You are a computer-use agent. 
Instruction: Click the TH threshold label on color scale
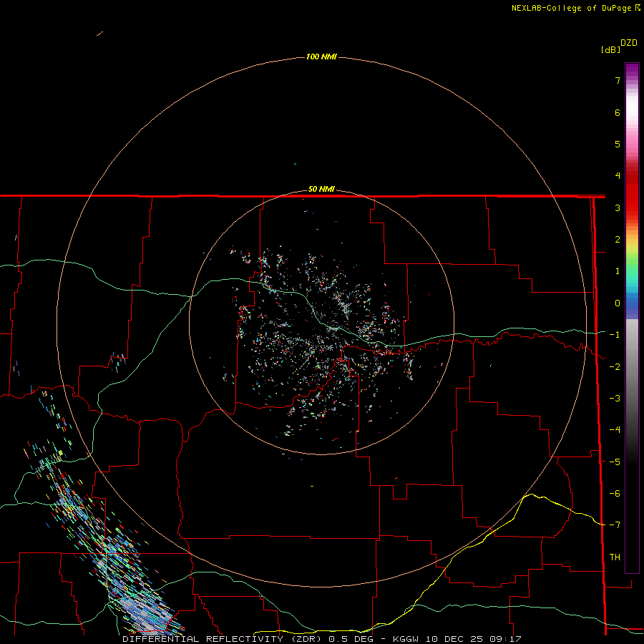615,557
